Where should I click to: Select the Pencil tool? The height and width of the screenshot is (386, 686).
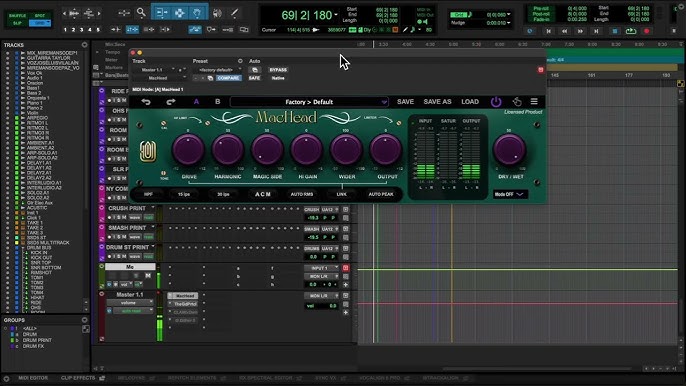tap(234, 13)
